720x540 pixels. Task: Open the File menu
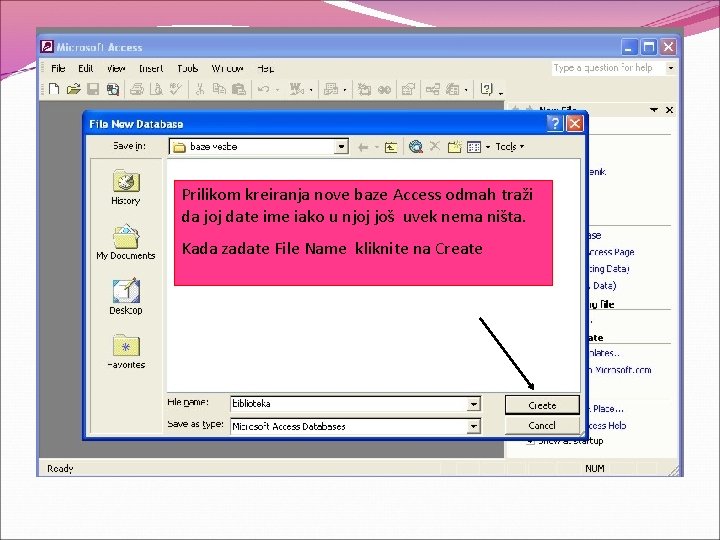(58, 68)
